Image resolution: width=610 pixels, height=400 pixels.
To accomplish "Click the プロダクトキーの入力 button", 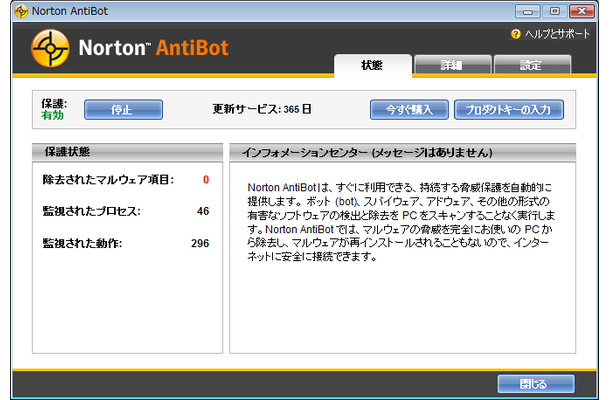I will click(x=508, y=110).
